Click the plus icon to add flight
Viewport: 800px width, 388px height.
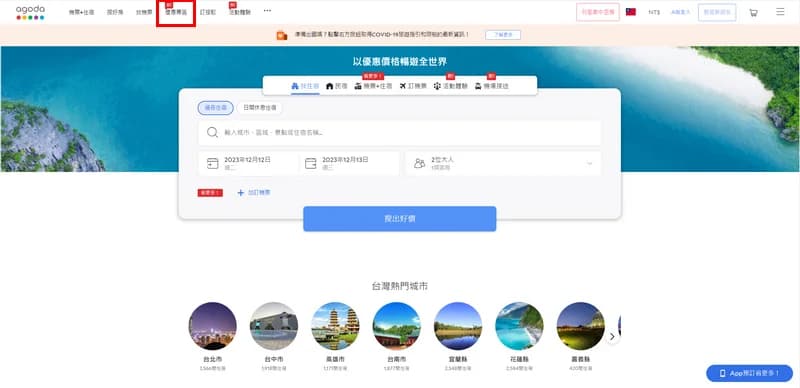tap(241, 192)
